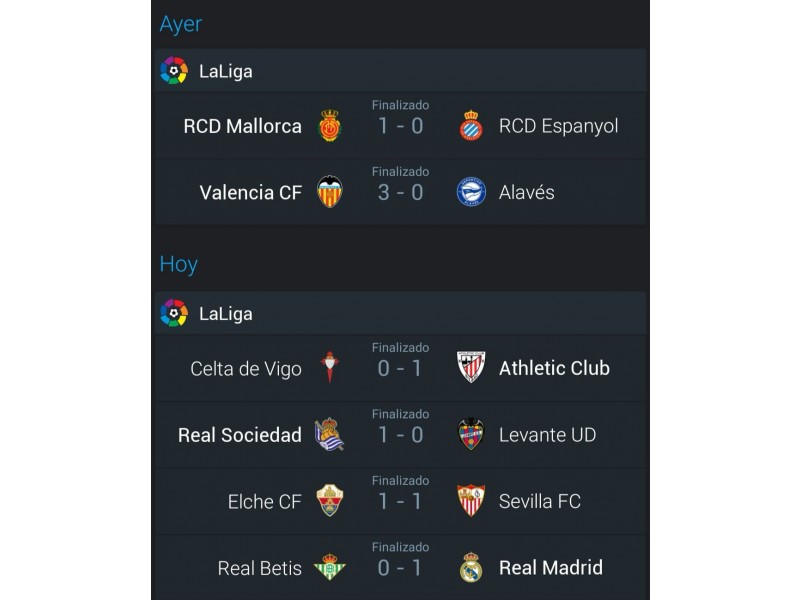Select the Athletic Club team name
This screenshot has width=800, height=600.
tap(554, 368)
